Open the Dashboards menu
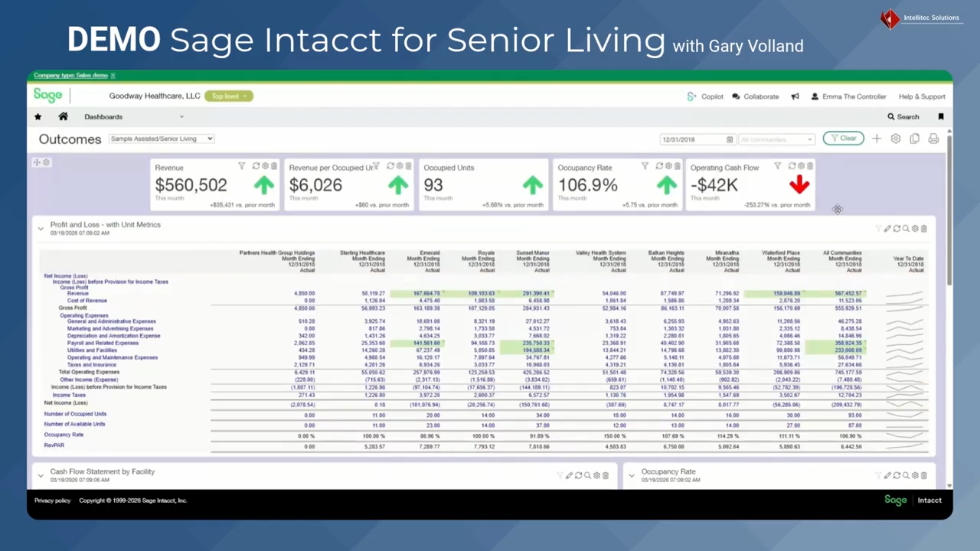This screenshot has width=980, height=551. click(103, 116)
